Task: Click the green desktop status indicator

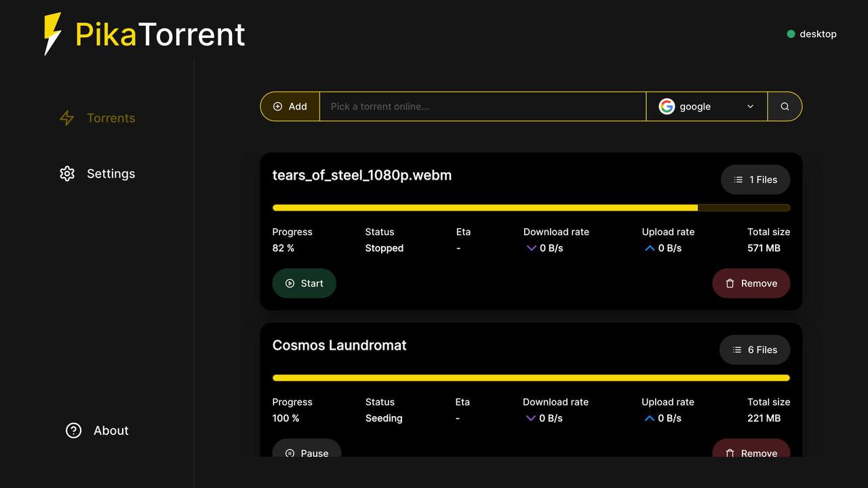Action: tap(791, 34)
